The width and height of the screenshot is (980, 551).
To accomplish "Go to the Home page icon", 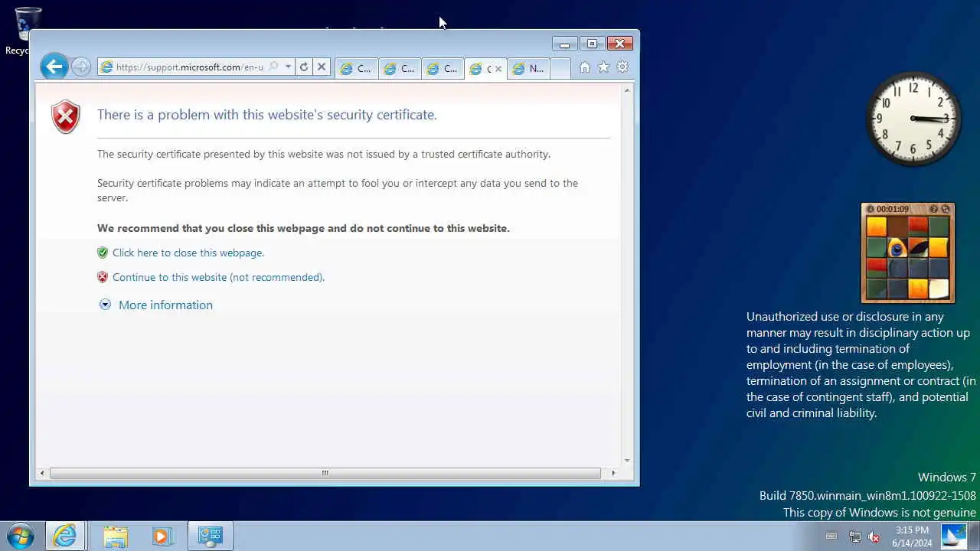I will tap(585, 67).
